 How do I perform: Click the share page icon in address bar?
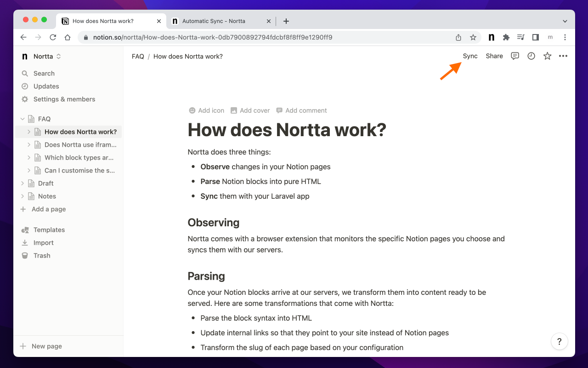pos(458,37)
